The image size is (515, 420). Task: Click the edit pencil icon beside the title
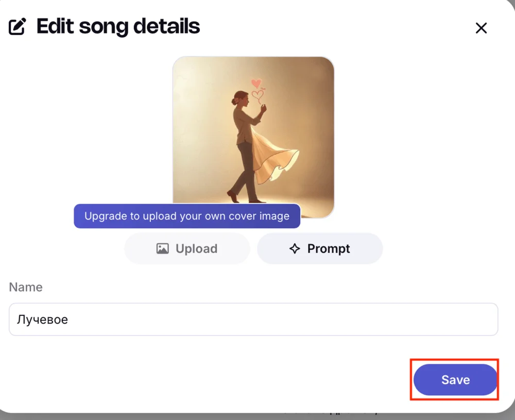click(x=18, y=27)
